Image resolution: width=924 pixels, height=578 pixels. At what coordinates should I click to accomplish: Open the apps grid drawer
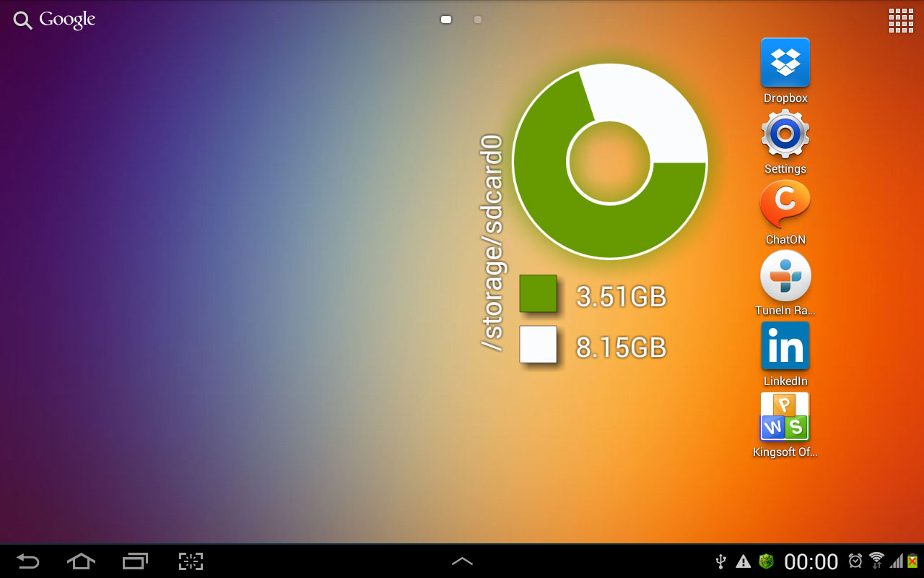pyautogui.click(x=901, y=20)
